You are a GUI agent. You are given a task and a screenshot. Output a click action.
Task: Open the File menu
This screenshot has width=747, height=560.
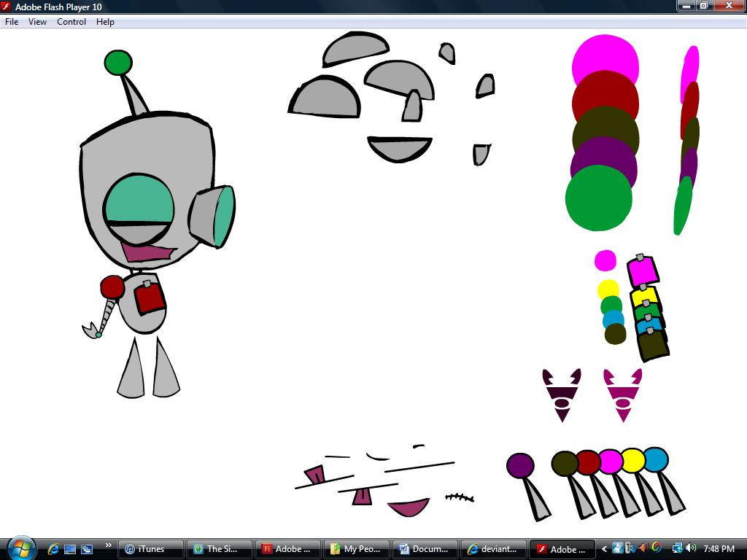point(12,22)
